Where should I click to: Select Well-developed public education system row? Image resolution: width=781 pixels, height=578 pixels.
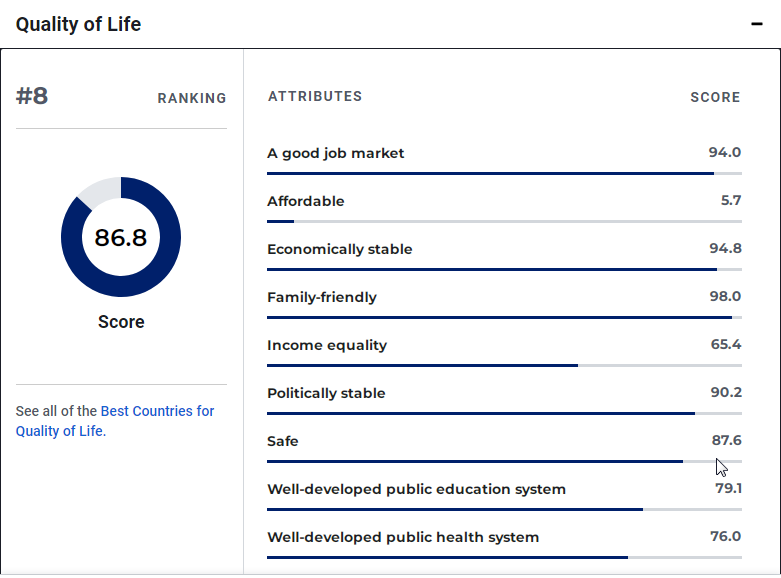[x=416, y=489]
